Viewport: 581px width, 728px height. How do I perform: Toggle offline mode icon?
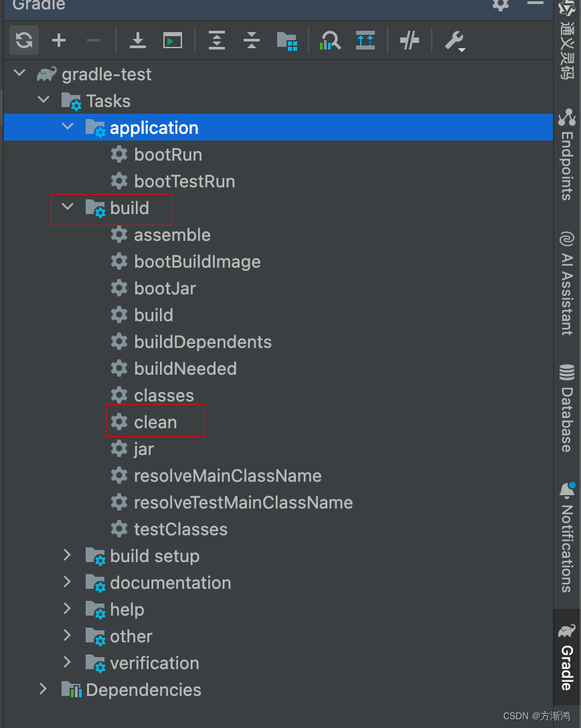pyautogui.click(x=409, y=40)
